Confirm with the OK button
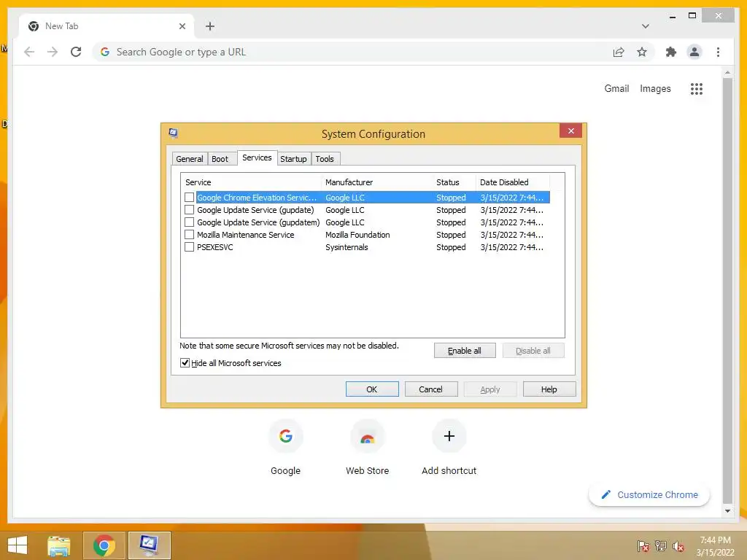This screenshot has height=560, width=747. (x=371, y=389)
